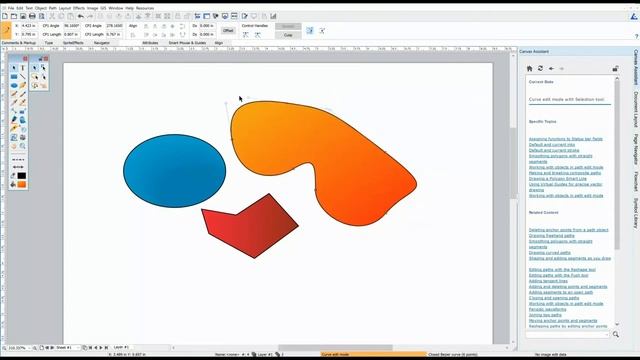This screenshot has width=640, height=360.
Task: Select the Pencil tool in toolbox
Action: point(22,85)
